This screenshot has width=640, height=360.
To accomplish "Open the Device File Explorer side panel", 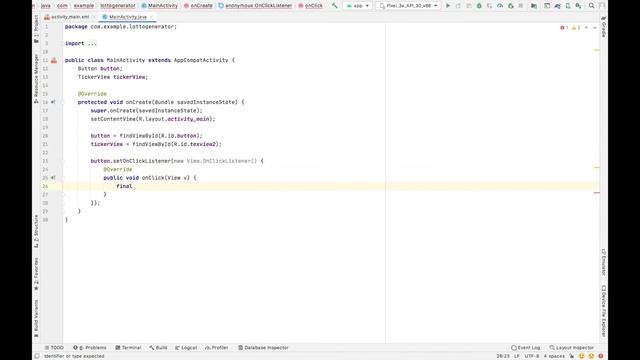I will (x=604, y=311).
